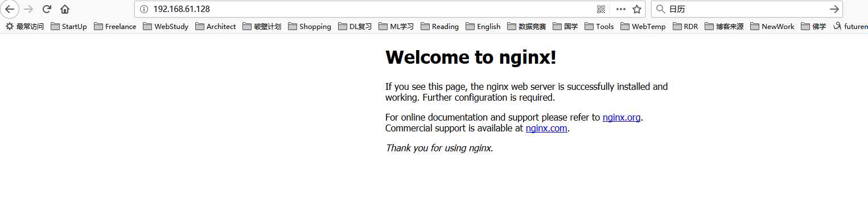Click the "Thank you for using nginx." text
868x215 pixels.
439,148
